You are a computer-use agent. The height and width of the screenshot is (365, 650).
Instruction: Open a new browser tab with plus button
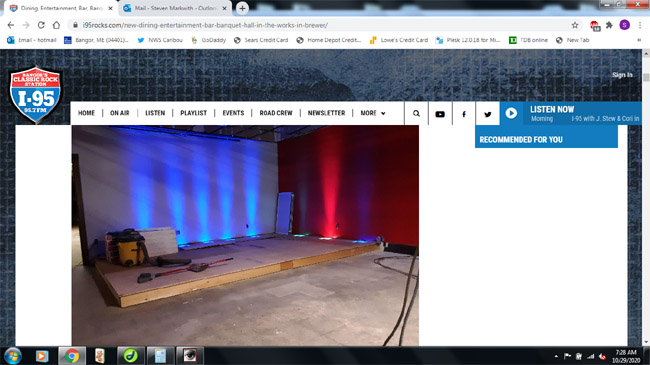[x=242, y=8]
